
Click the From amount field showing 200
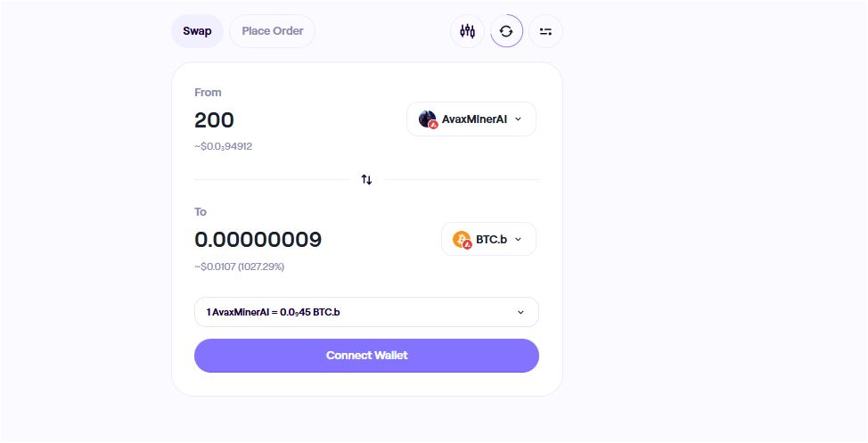tap(215, 120)
